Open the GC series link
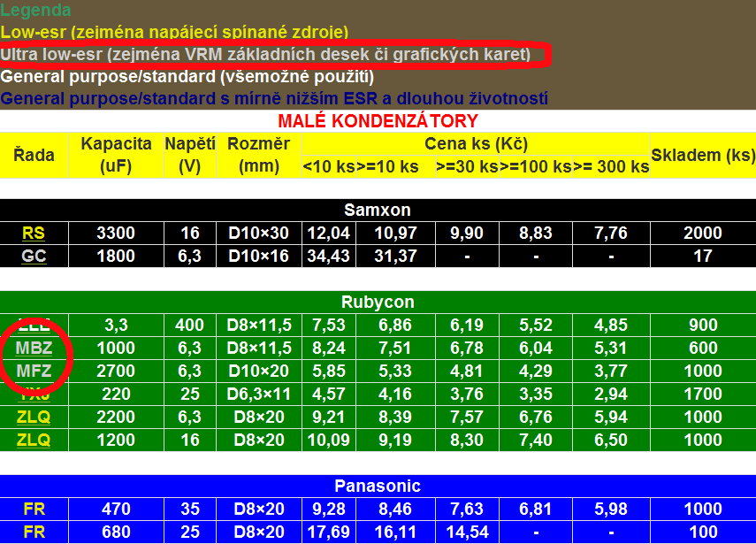 [34, 257]
